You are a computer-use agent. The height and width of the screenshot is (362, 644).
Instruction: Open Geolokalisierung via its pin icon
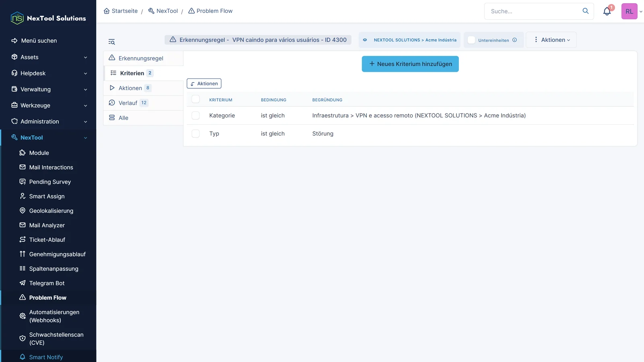23,211
